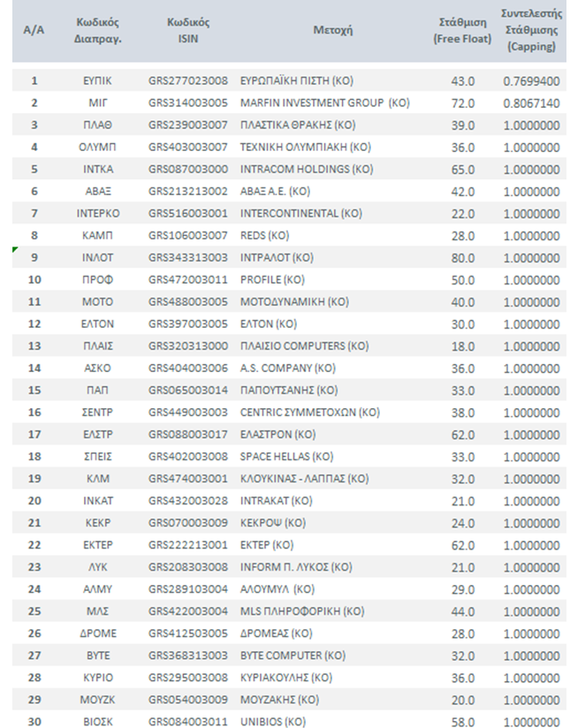Select ticker cell 'ΠΛΑΘ'
Viewport: 570px width, 728px height.
tap(97, 125)
